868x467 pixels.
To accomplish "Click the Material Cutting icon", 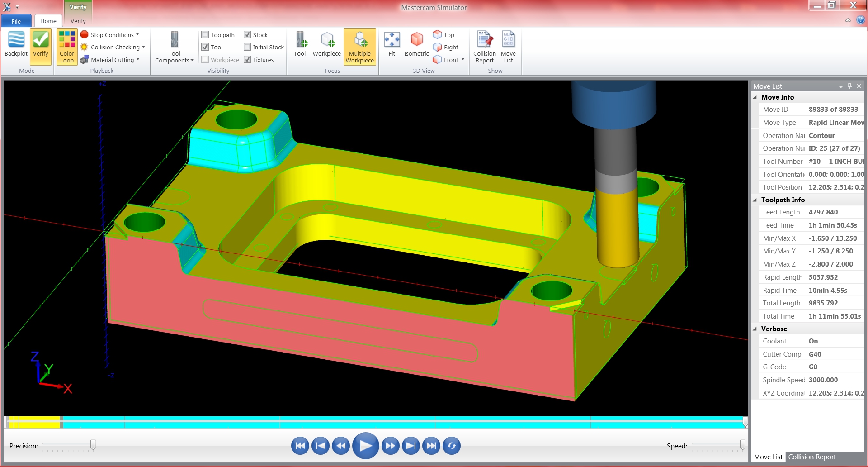I will tap(84, 60).
